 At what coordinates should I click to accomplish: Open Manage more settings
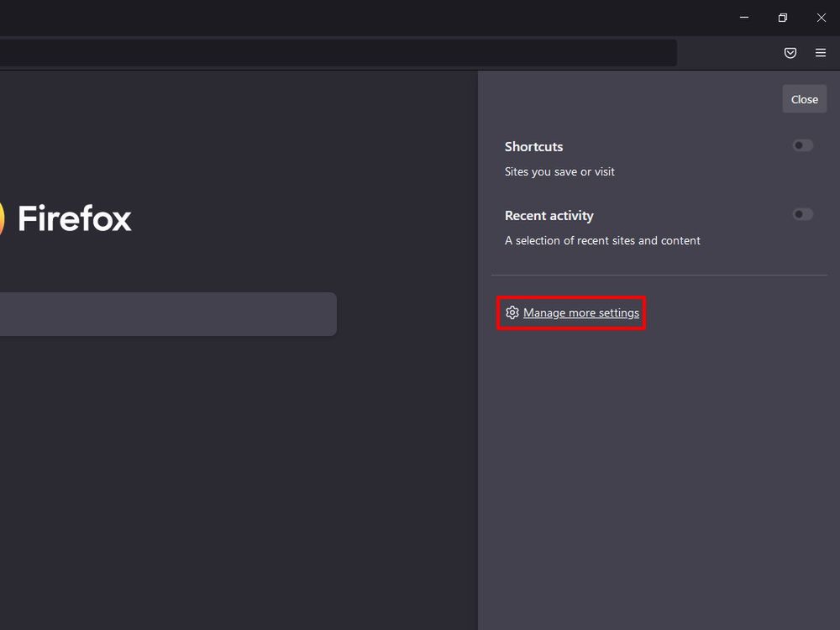580,312
